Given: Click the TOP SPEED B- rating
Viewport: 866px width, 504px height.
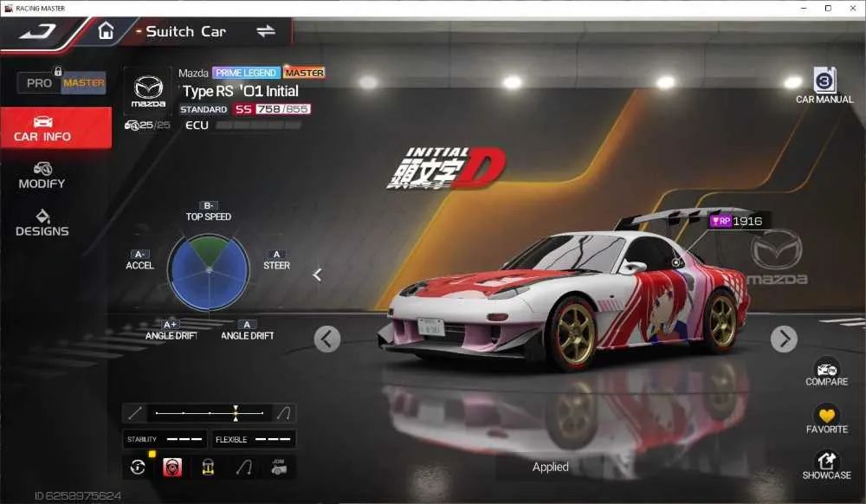Looking at the screenshot, I should coord(208,211).
